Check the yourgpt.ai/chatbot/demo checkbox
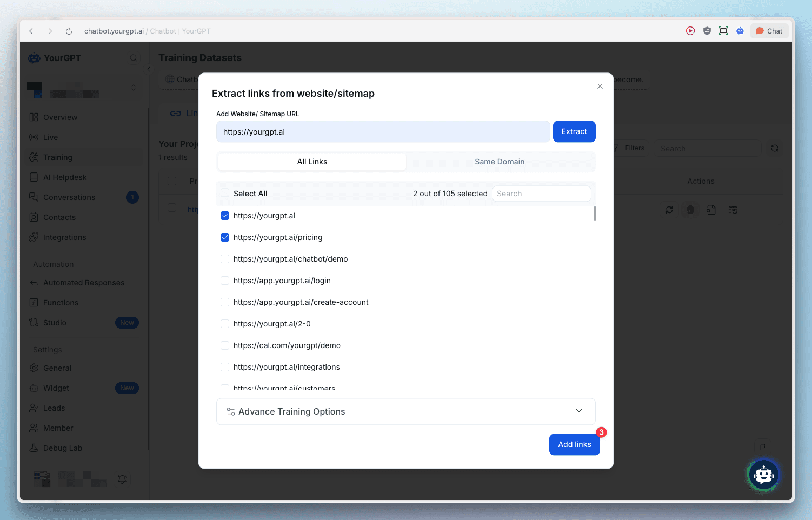Image resolution: width=812 pixels, height=520 pixels. point(225,259)
